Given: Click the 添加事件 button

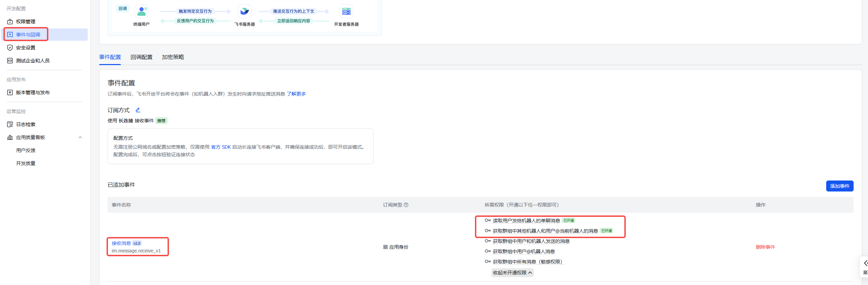Looking at the screenshot, I should [840, 186].
